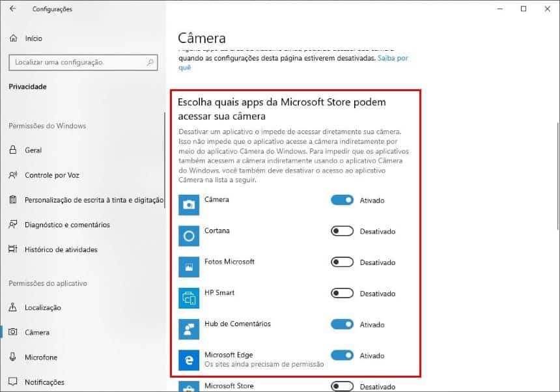Viewport: 560px width, 392px height.
Task: Click the Desativado label beside HP Smart
Action: (378, 294)
